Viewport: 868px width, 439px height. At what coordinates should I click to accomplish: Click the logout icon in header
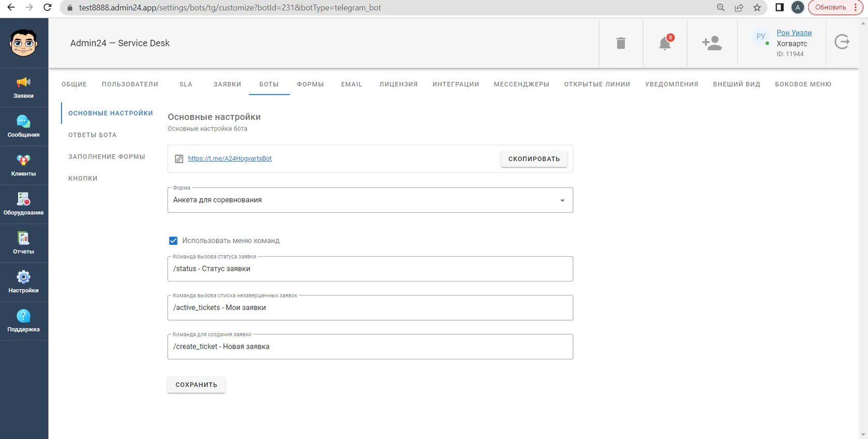click(x=842, y=42)
